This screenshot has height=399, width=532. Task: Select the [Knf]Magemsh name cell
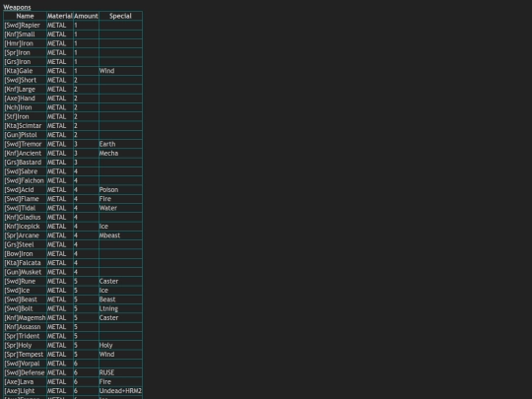tap(25, 318)
